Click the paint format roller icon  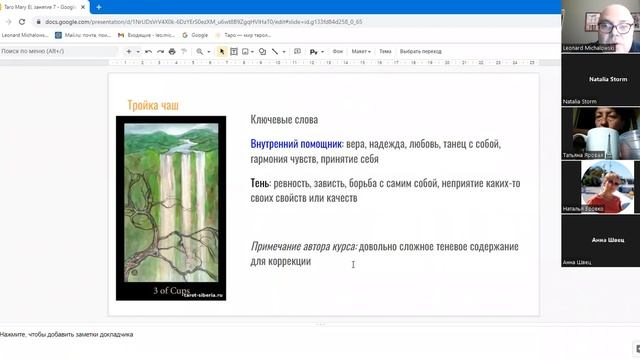pos(184,51)
